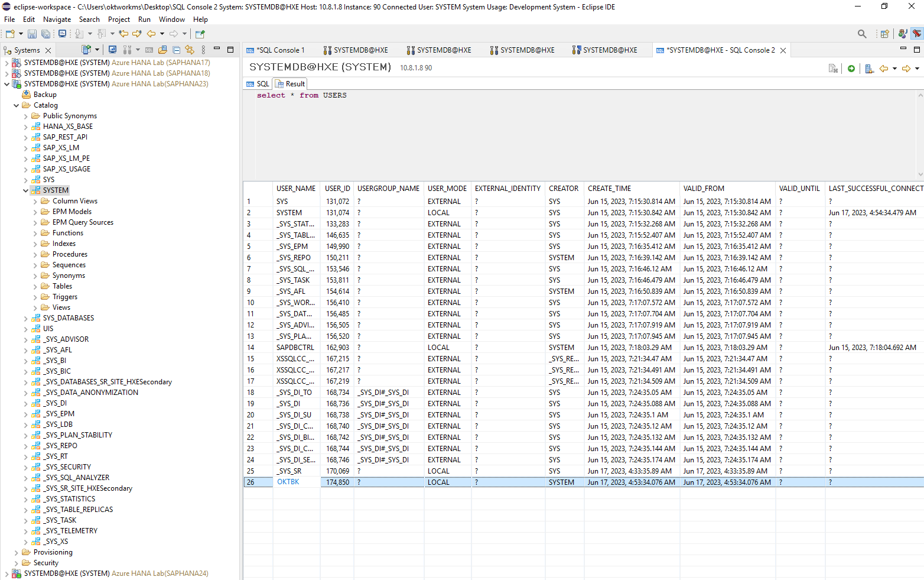
Task: Go to next edit location arrow
Action: click(137, 34)
